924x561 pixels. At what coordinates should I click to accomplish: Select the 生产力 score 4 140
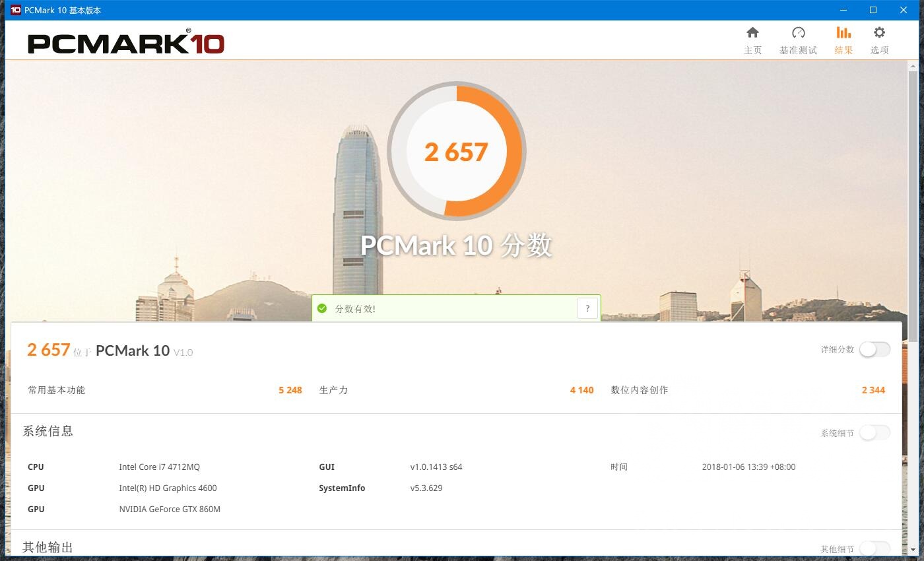[x=581, y=390]
